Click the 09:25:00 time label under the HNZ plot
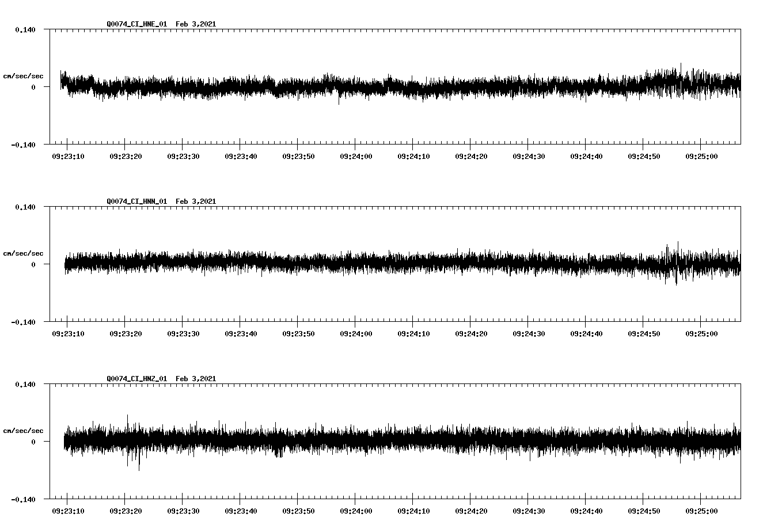Screen dimensions: 782x532 click(x=701, y=510)
